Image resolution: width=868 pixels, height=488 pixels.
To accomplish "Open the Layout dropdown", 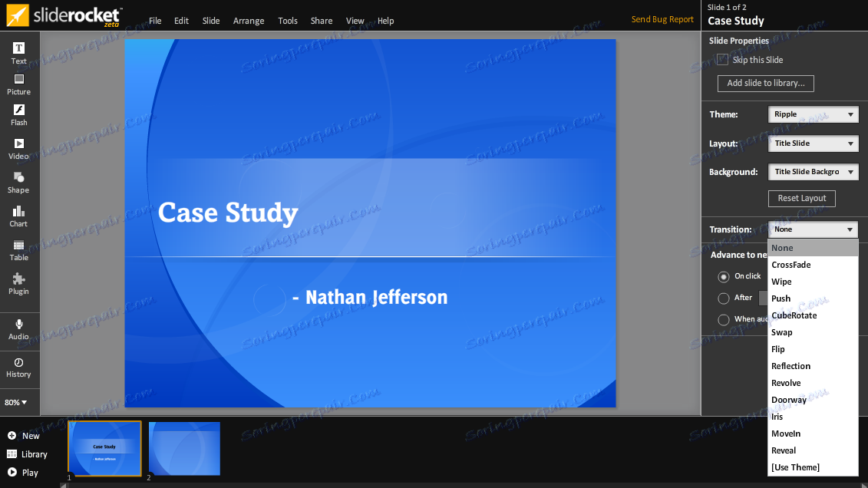I will (x=814, y=143).
